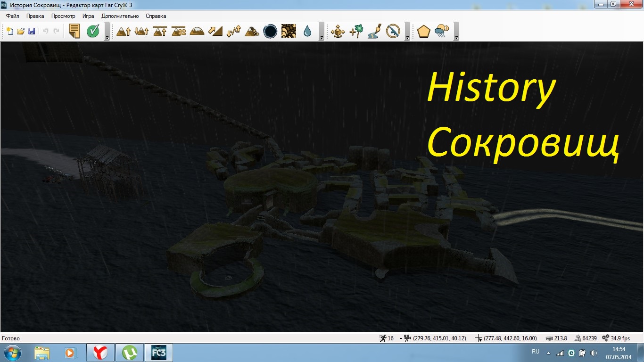This screenshot has height=362, width=644.
Task: Expand the weather toolbar overflow arrow
Action: point(456,38)
